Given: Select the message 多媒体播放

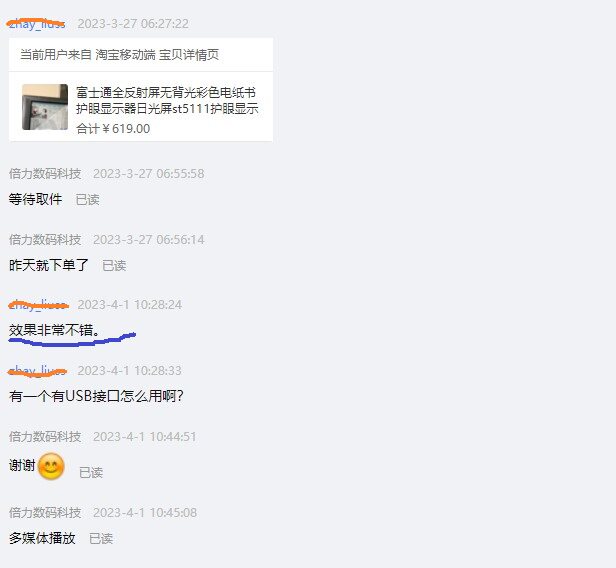Looking at the screenshot, I should 42,538.
